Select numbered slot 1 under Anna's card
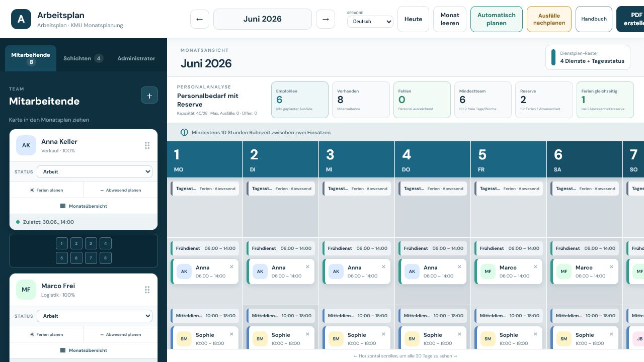644x362 pixels. point(61,243)
